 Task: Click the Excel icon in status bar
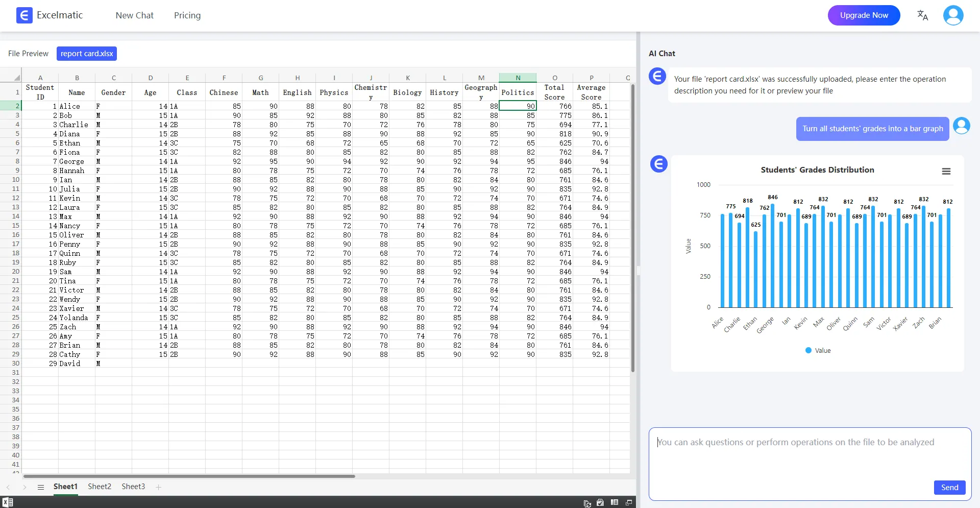pos(8,502)
